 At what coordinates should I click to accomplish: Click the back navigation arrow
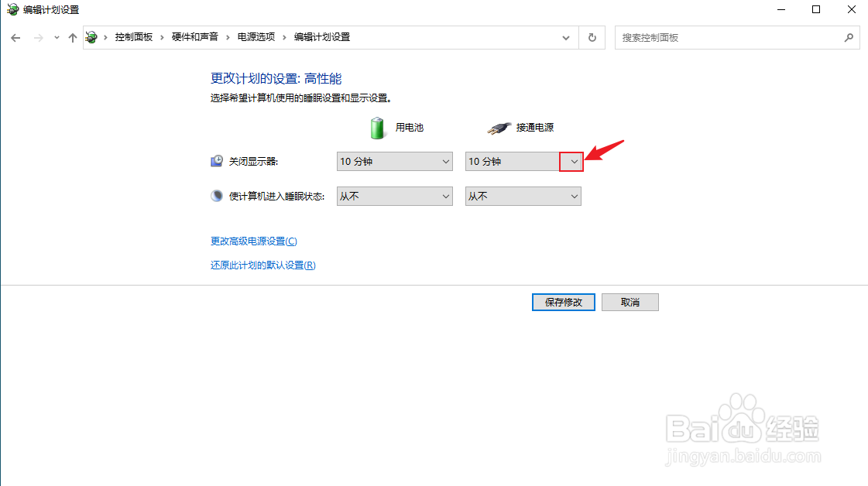click(x=15, y=36)
